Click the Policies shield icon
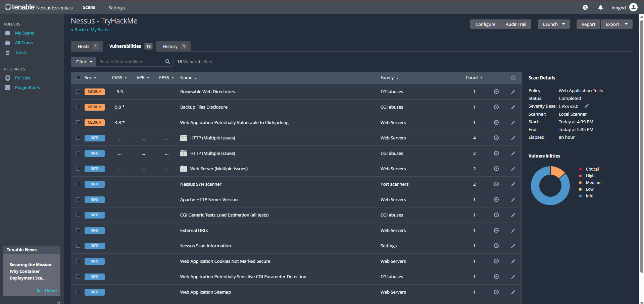 [x=8, y=78]
